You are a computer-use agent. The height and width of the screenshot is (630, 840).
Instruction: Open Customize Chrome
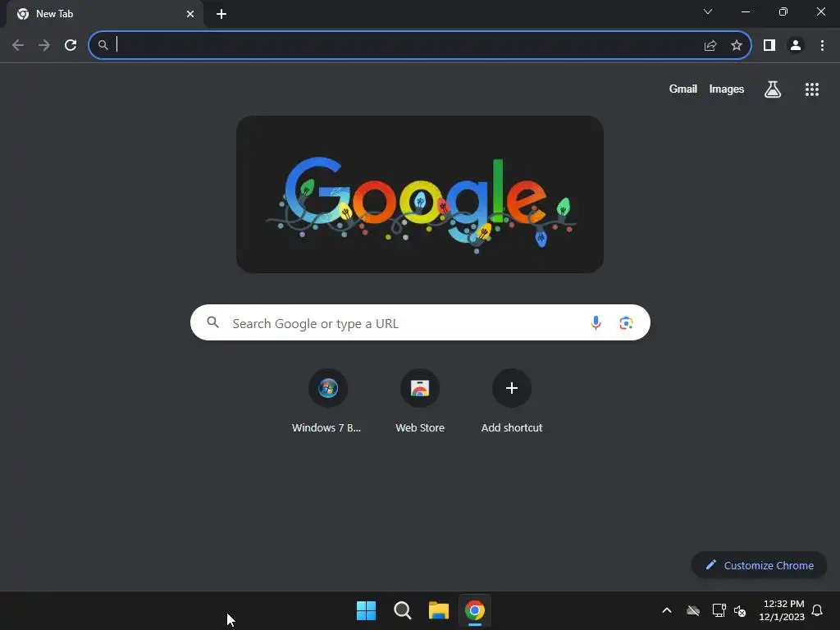(759, 565)
